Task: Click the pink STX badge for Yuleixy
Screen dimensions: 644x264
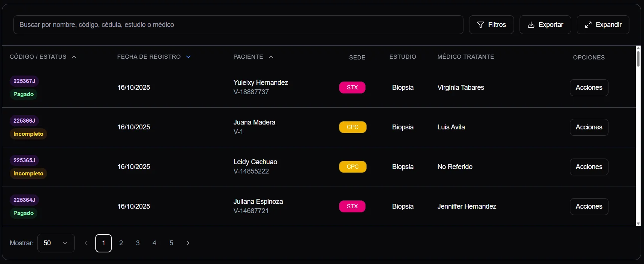Action: (x=352, y=88)
